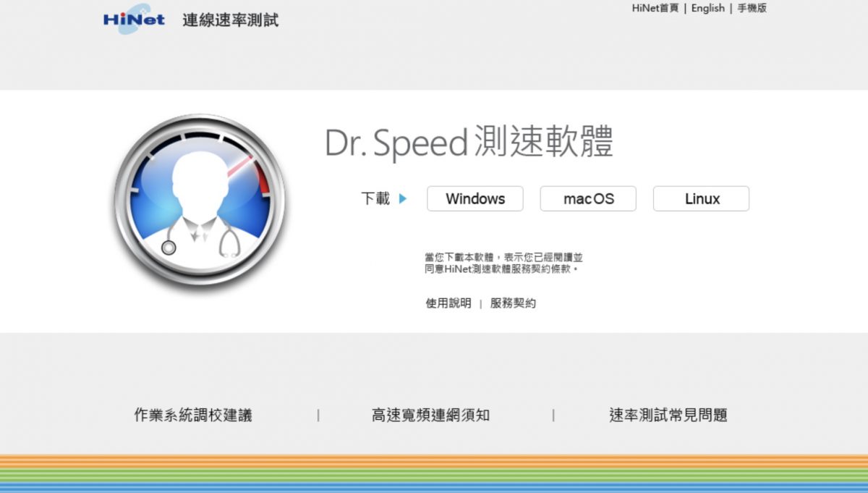
Task: Click the text 同意HiNet測速軟體服務契約條款。
Action: point(502,269)
